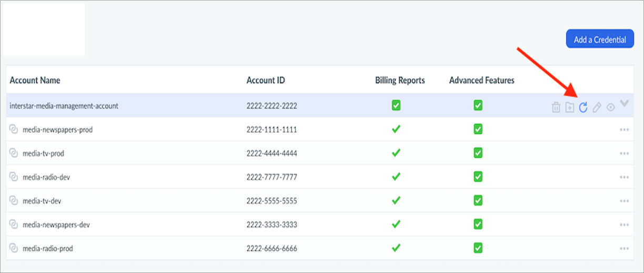Click the Account Name column header
Screen dimensions: 644x273
coord(35,81)
